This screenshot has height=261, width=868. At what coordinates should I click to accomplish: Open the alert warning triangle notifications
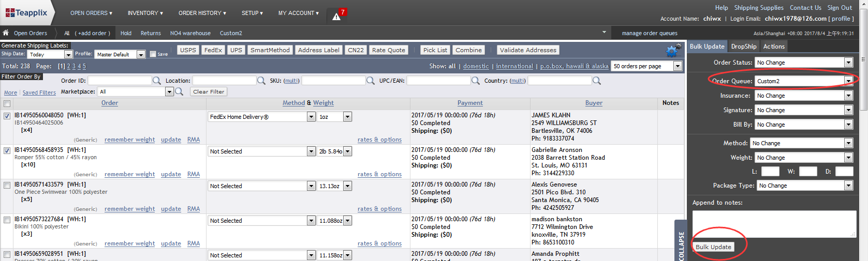(x=336, y=17)
